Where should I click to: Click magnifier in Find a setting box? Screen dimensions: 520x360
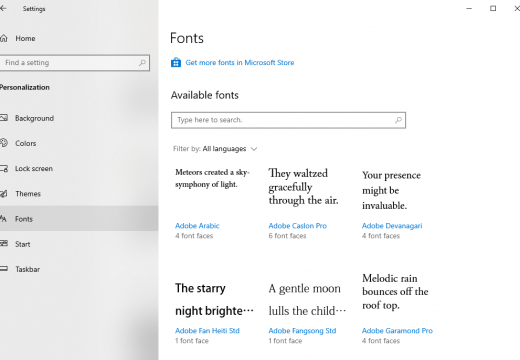(142, 63)
